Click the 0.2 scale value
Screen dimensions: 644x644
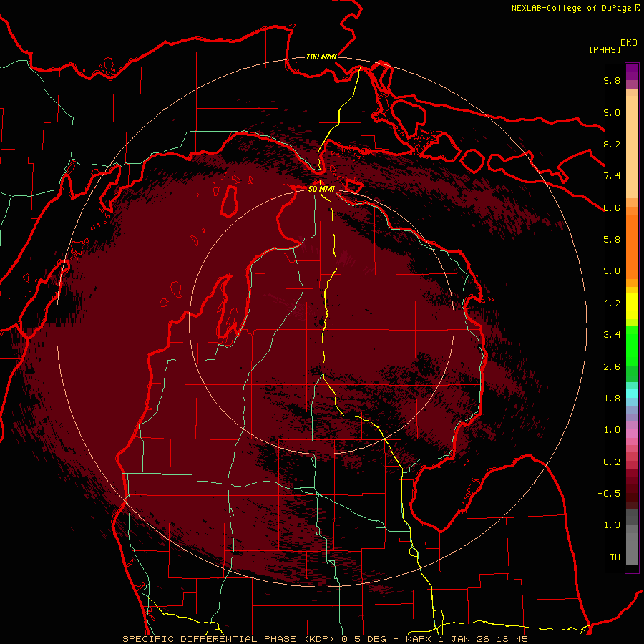[612, 462]
